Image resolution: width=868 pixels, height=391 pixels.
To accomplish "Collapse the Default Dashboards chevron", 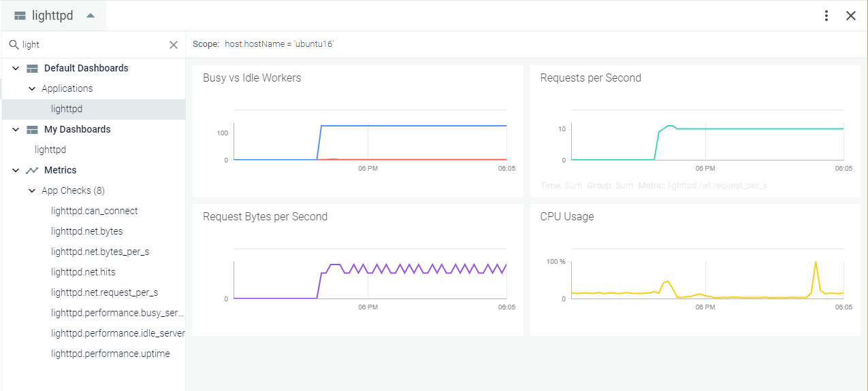I will coord(16,68).
